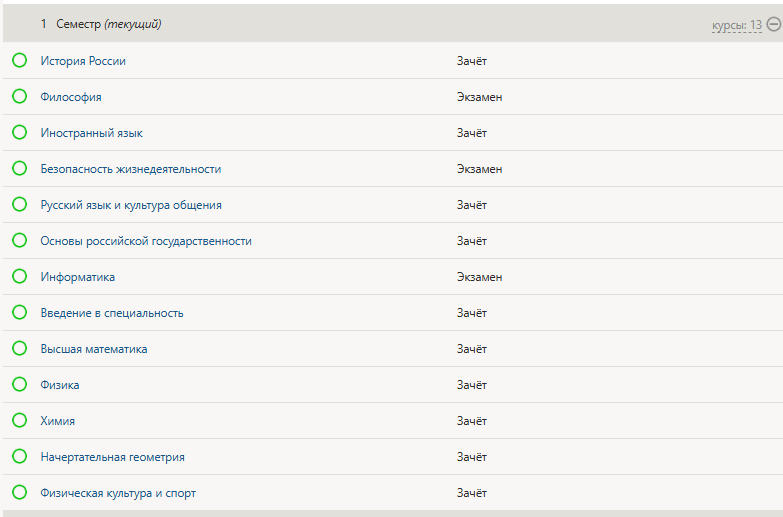Click the 1 Семестр (текущий) header

pos(101,24)
